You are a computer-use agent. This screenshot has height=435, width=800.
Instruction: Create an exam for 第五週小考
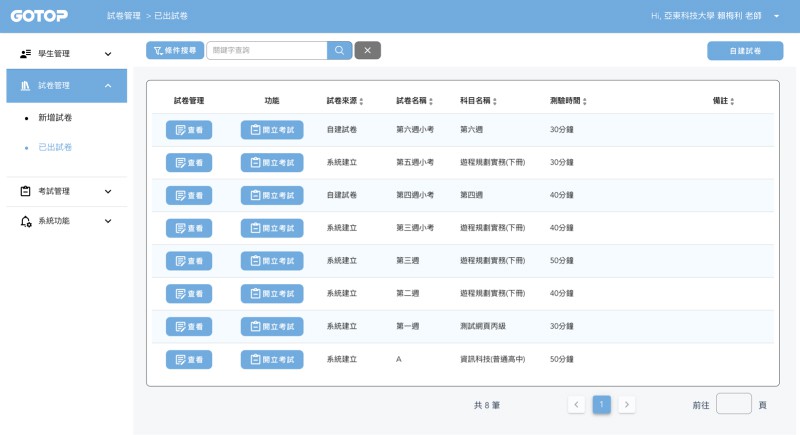272,163
